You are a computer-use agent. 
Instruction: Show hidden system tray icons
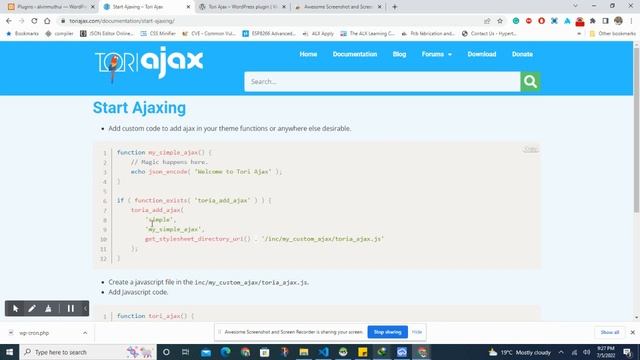[561, 352]
